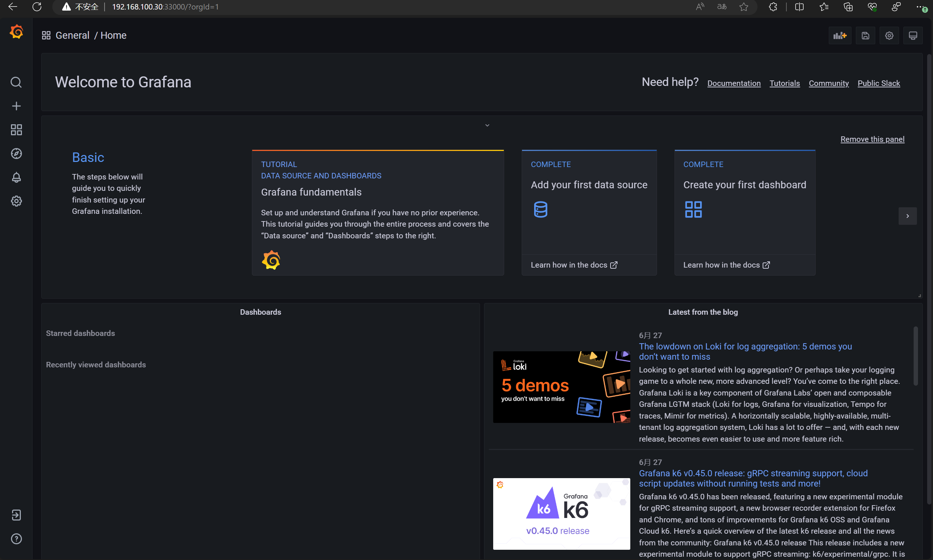Click the favorite star in address bar
The image size is (933, 560).
pos(744,7)
